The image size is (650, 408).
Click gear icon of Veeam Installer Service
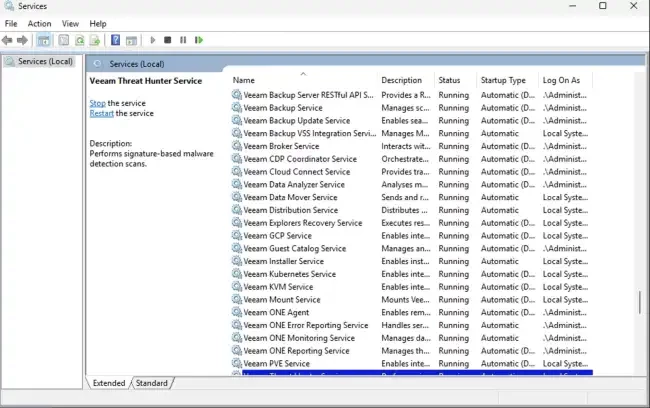tap(237, 261)
